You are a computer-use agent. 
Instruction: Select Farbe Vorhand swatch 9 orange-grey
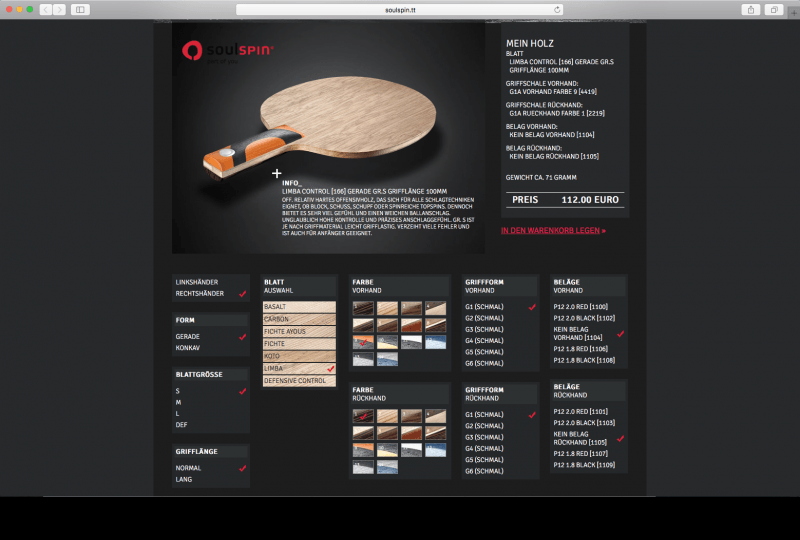(363, 341)
